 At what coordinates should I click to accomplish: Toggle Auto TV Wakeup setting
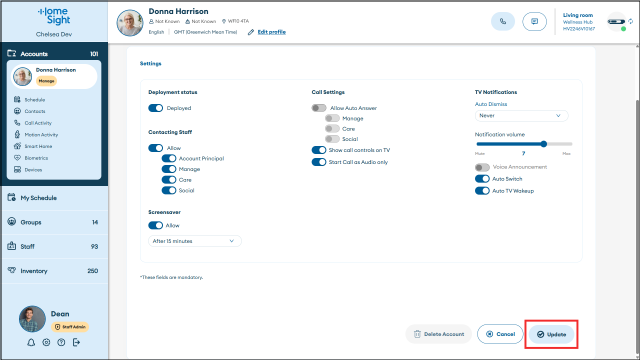tap(482, 191)
